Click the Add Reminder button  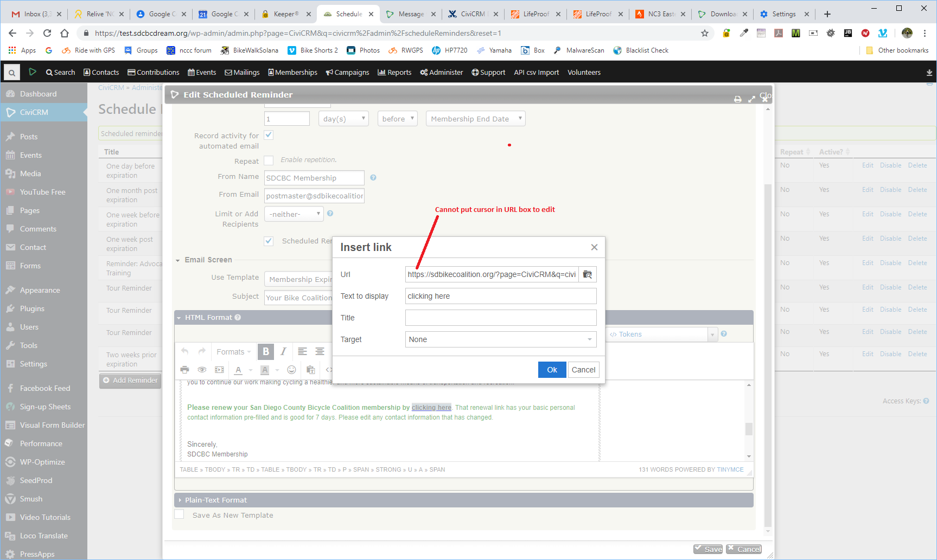click(130, 381)
